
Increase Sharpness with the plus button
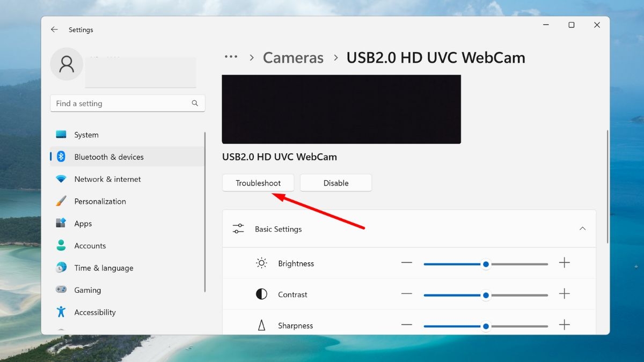pos(564,325)
